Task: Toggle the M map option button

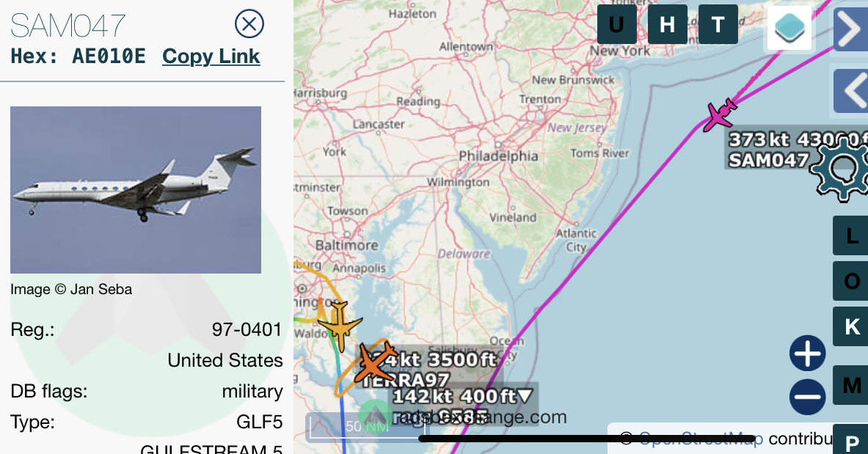Action: pyautogui.click(x=851, y=385)
